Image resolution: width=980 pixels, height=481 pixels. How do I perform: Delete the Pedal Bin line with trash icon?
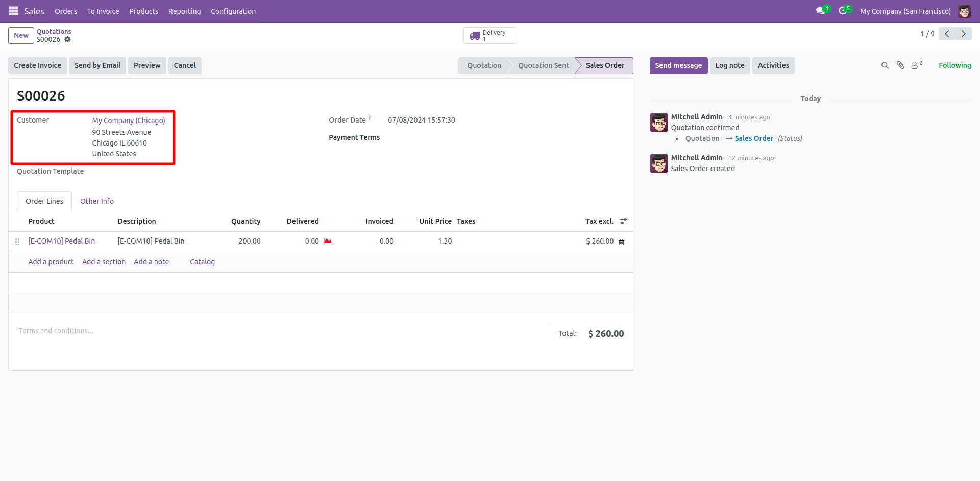[x=622, y=242]
